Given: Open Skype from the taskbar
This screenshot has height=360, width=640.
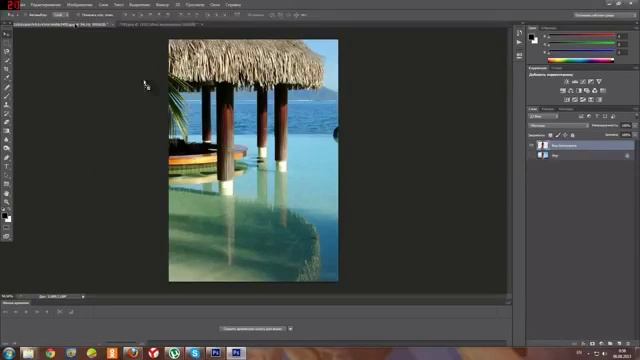Looking at the screenshot, I should (x=195, y=353).
